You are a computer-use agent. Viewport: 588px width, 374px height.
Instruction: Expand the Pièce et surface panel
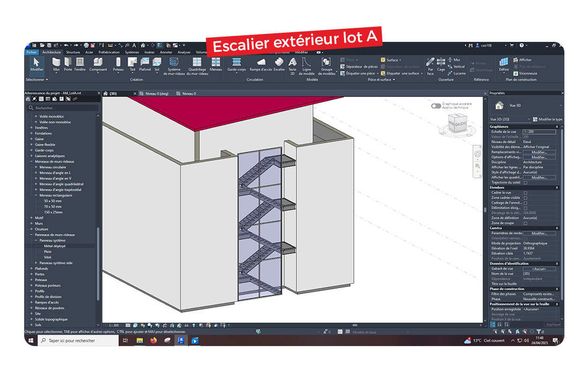[381, 79]
